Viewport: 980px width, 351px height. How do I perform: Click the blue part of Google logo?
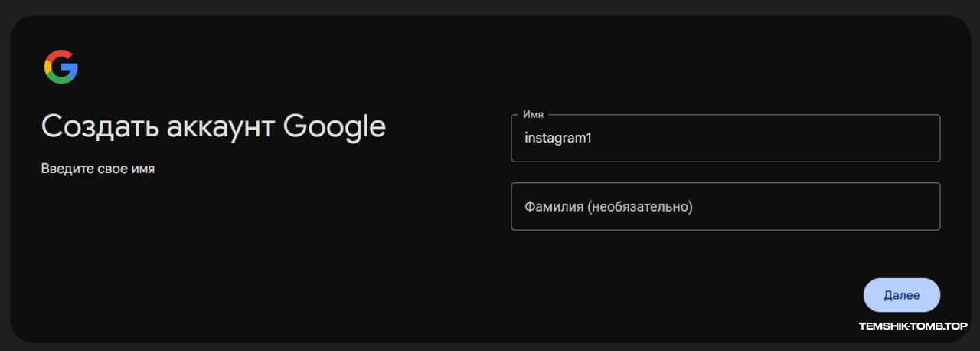(71, 71)
